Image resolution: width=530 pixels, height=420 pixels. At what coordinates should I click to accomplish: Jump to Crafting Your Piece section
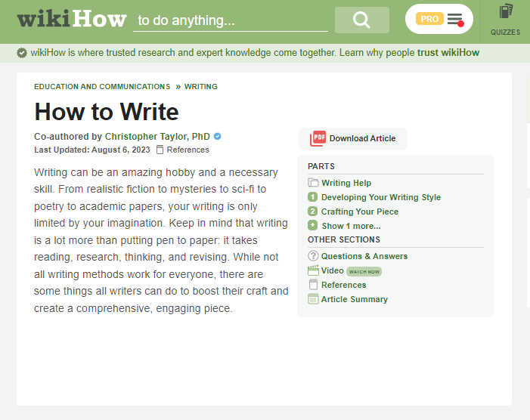pos(359,212)
